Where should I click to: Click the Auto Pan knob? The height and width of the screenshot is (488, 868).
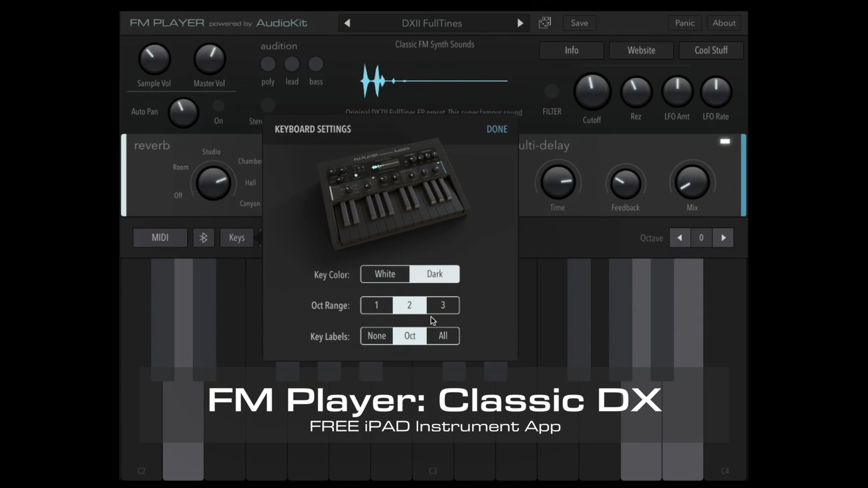pyautogui.click(x=183, y=112)
